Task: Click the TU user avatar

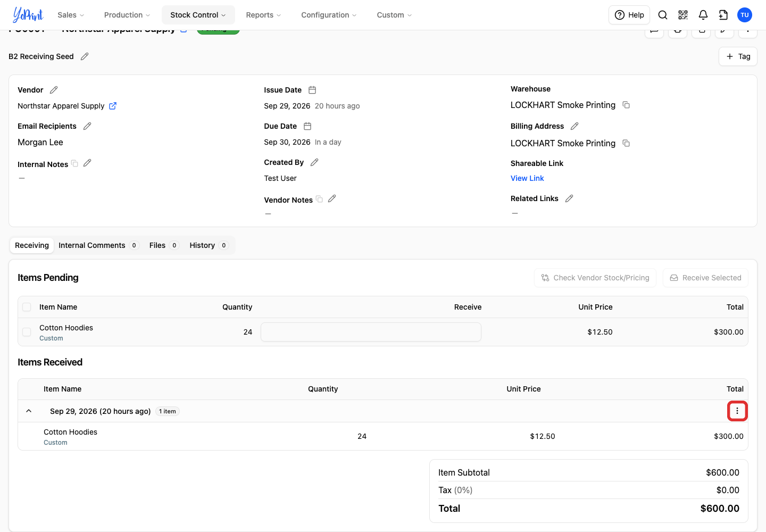Action: (x=745, y=15)
